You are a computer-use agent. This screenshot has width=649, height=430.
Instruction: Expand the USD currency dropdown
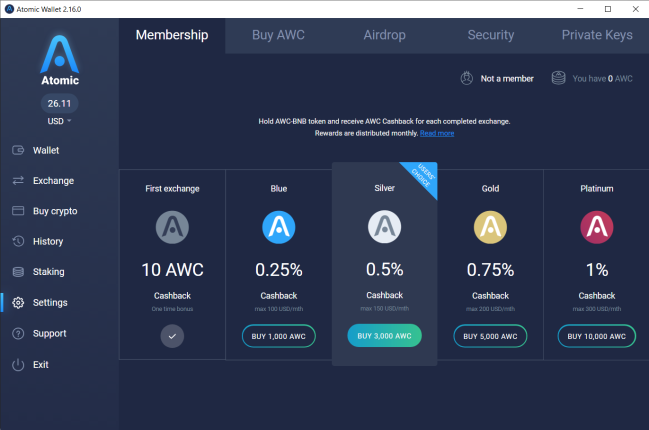point(59,121)
